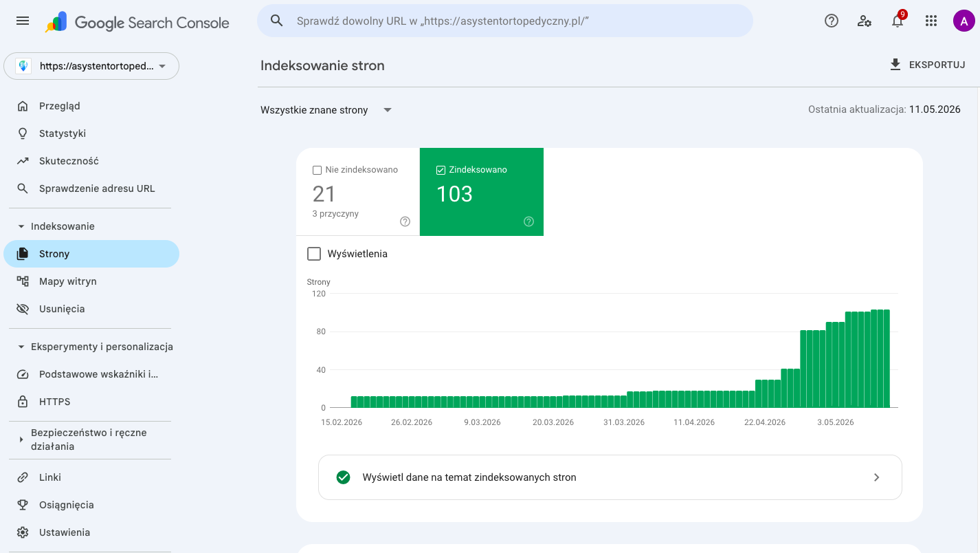The height and width of the screenshot is (553, 980).
Task: Click the Mapy witryn sitemap icon
Action: click(23, 281)
